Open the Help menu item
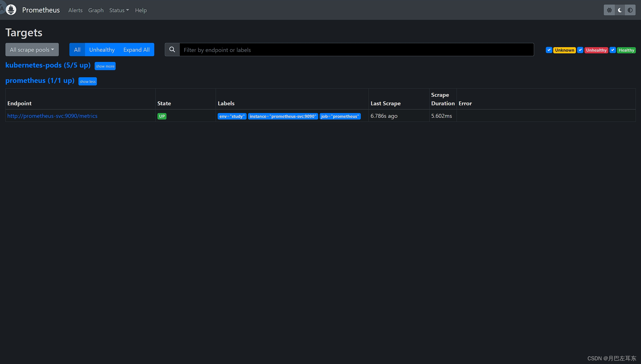The image size is (641, 364). click(x=141, y=10)
